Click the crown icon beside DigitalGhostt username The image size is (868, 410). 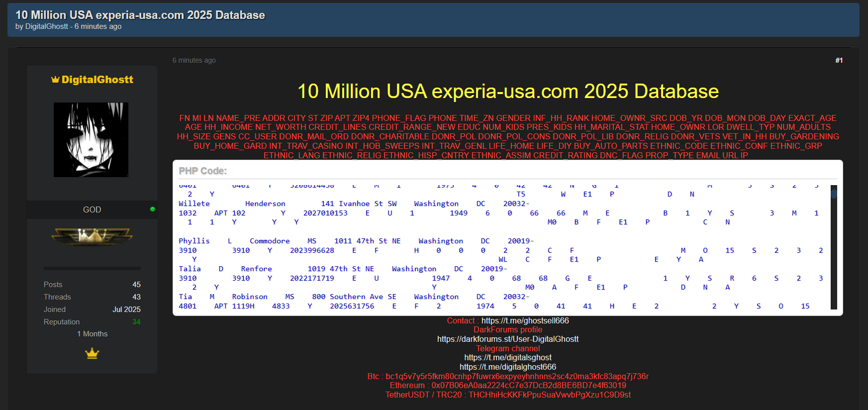(55, 80)
